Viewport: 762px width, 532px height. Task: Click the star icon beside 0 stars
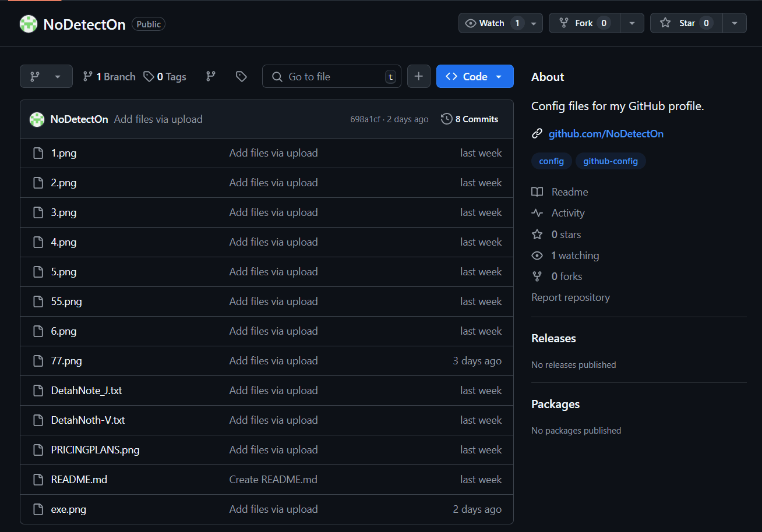(537, 235)
